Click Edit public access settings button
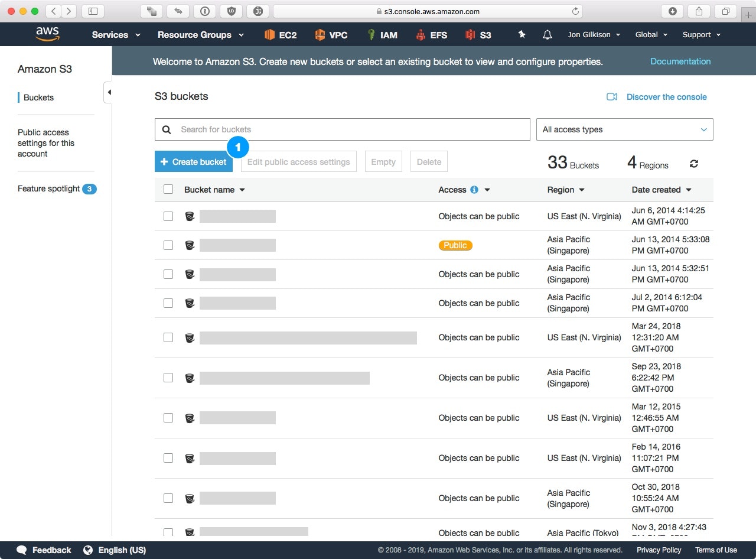The width and height of the screenshot is (756, 559). click(x=299, y=161)
